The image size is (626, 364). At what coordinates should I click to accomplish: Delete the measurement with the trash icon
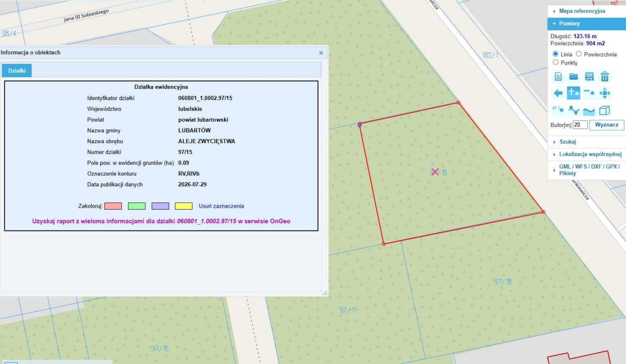[x=605, y=77]
